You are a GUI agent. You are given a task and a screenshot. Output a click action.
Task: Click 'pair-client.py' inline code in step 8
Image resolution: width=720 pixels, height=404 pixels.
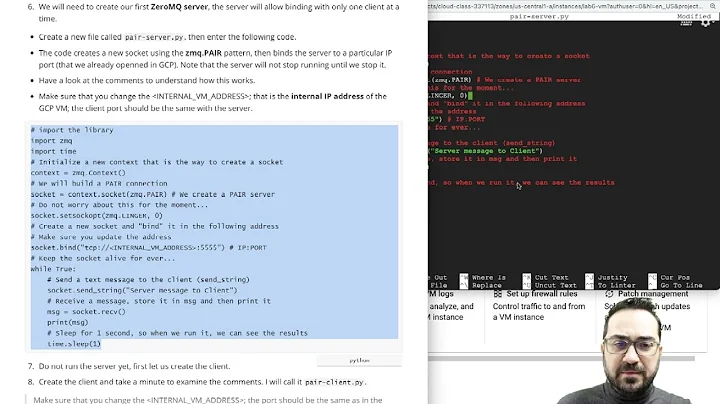tap(334, 382)
